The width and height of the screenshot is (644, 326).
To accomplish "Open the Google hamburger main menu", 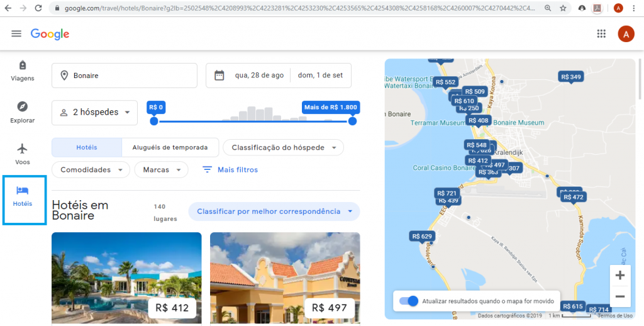I will 16,34.
